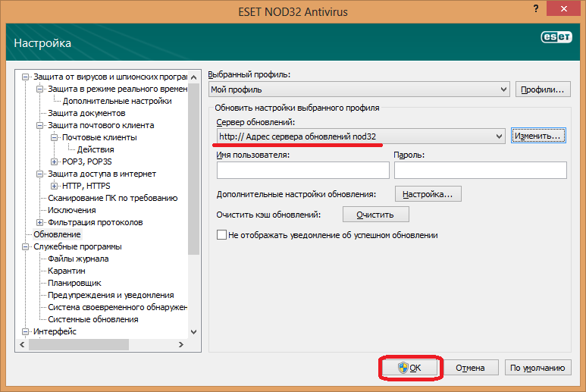Click the tree's horizontal scrollbar thumb
Image resolution: width=586 pixels, height=392 pixels.
(79, 344)
